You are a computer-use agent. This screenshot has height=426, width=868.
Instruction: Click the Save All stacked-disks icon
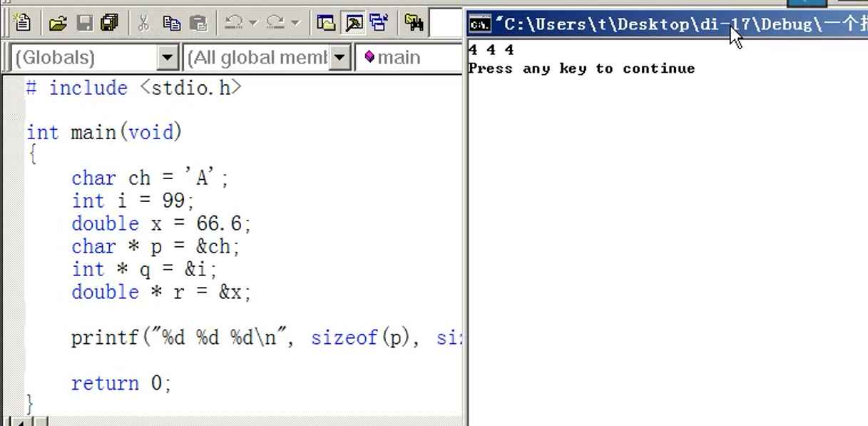[109, 24]
